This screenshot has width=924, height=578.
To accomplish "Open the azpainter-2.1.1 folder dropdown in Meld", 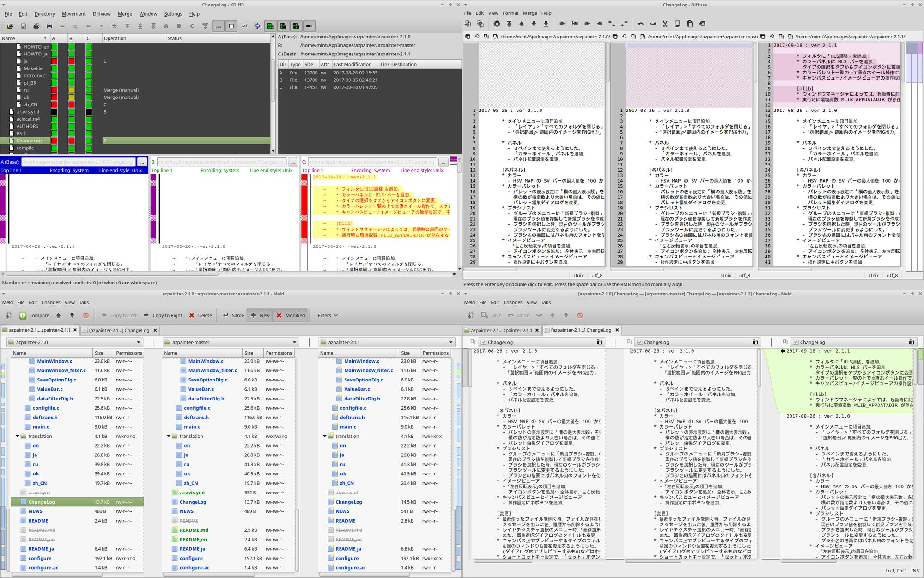I will coord(387,342).
